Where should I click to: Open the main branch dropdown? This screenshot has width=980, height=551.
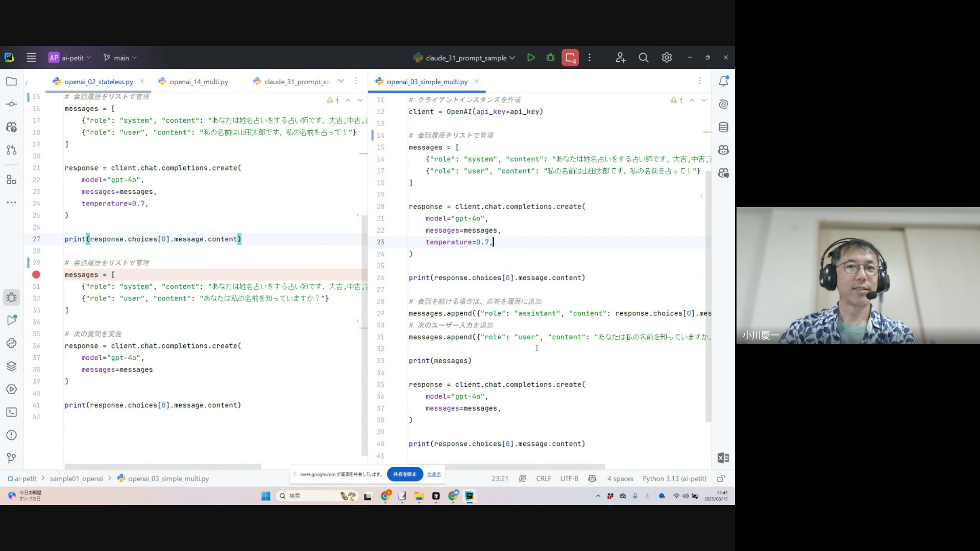tap(120, 58)
